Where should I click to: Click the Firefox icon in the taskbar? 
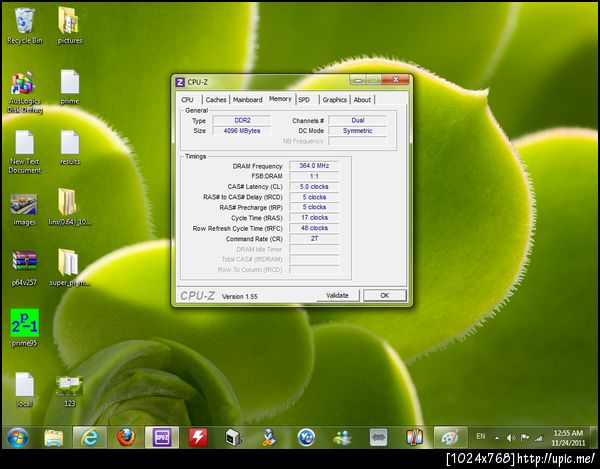tap(125, 437)
